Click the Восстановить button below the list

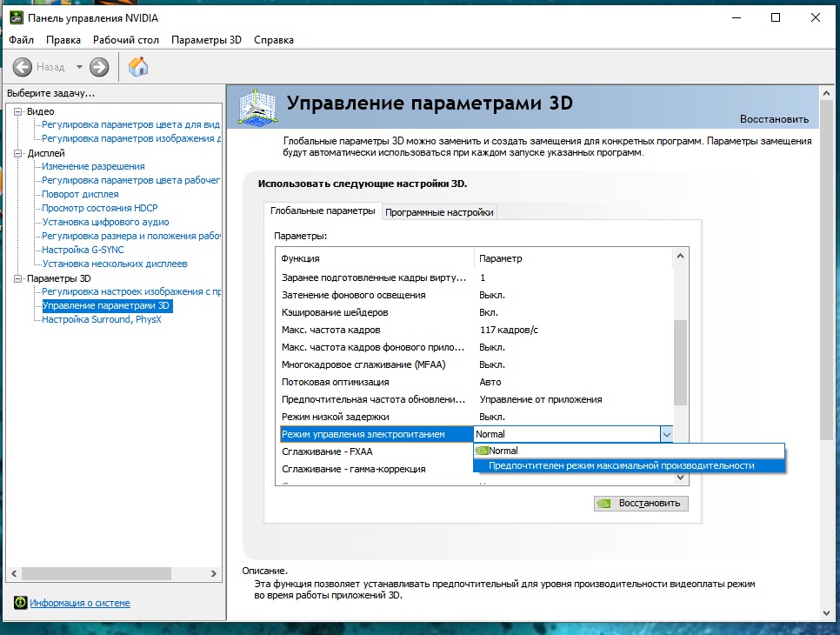pos(641,503)
